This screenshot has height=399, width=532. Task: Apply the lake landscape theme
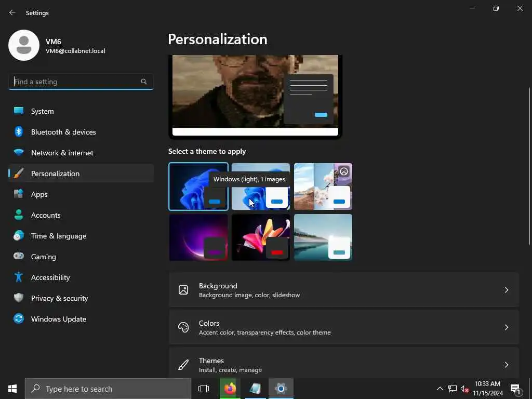tap(323, 237)
